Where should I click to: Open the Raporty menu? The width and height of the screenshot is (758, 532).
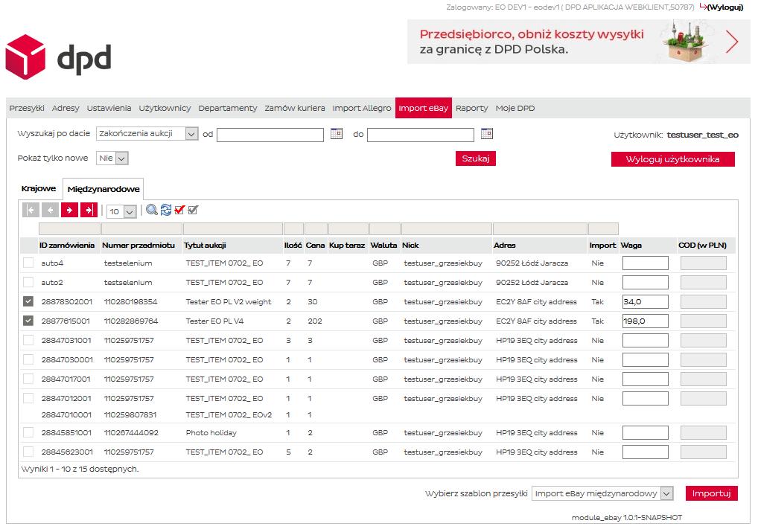(472, 108)
